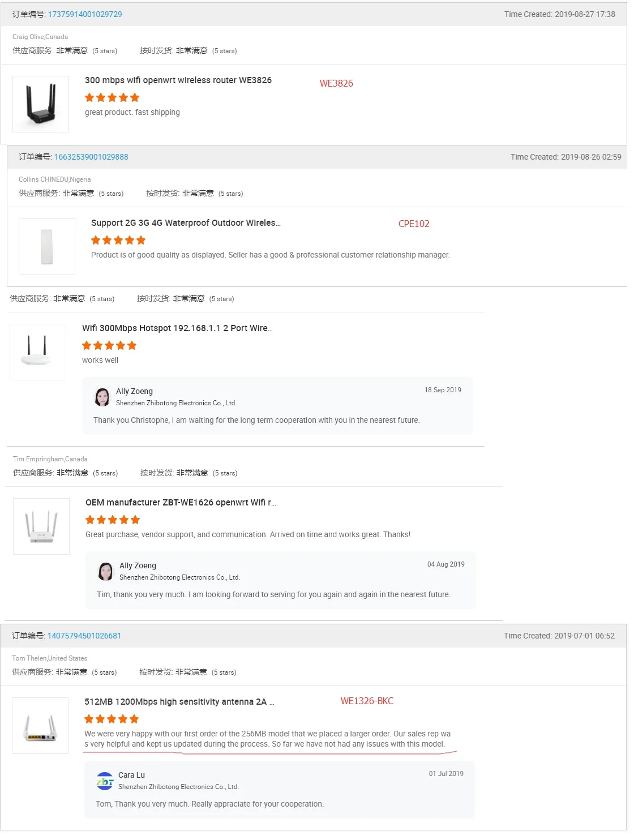Open order number 14075794501026681 link
Screen dimensions: 634x840
84,636
